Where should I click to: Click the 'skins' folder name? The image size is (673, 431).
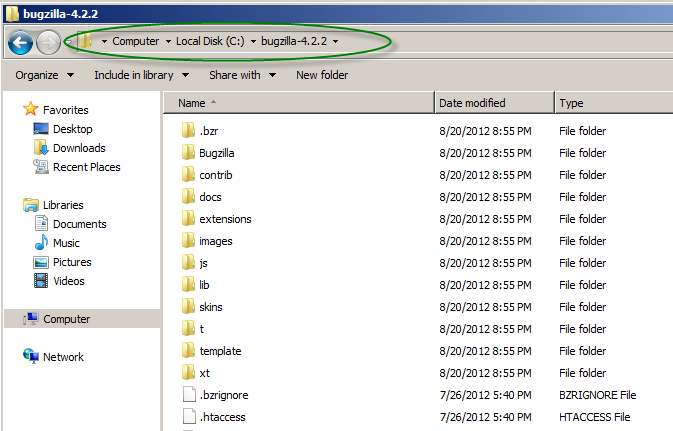coord(211,307)
